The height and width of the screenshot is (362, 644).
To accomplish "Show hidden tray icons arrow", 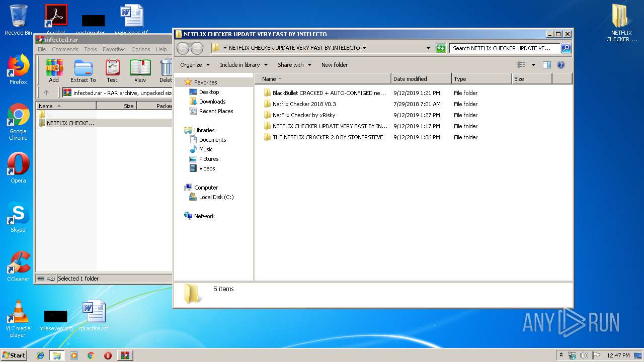I will [x=561, y=355].
